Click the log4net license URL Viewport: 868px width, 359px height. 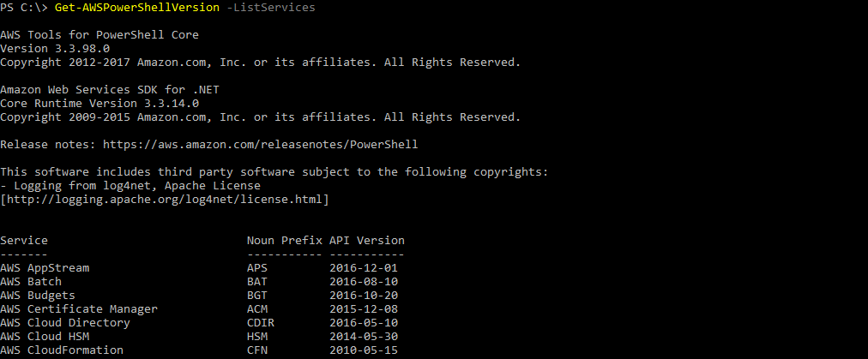[x=167, y=199]
